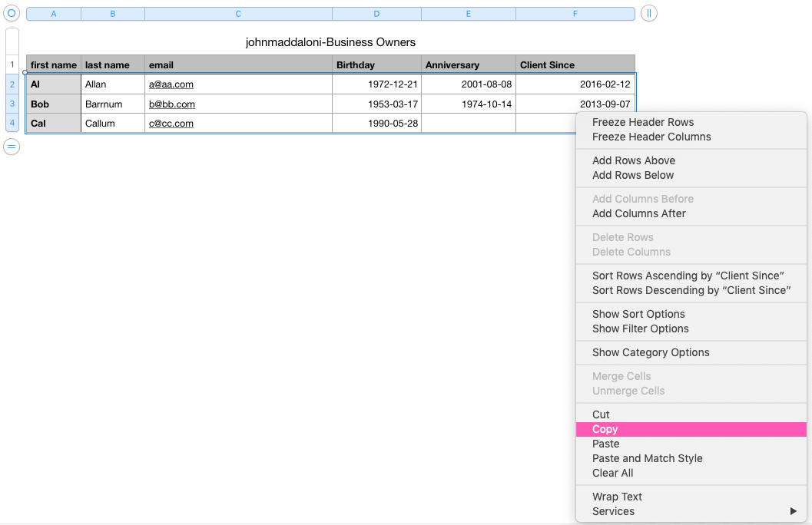Click the table select handle circle icon

12,13
